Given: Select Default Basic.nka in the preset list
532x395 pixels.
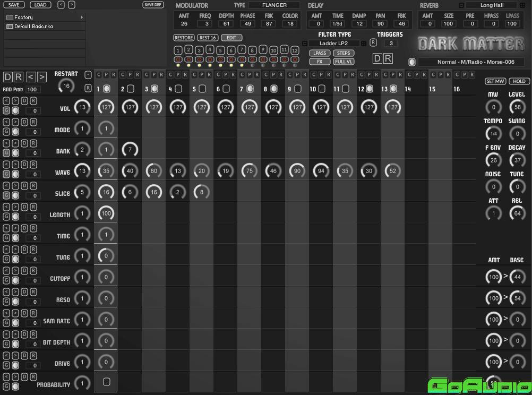Looking at the screenshot, I should pyautogui.click(x=33, y=26).
